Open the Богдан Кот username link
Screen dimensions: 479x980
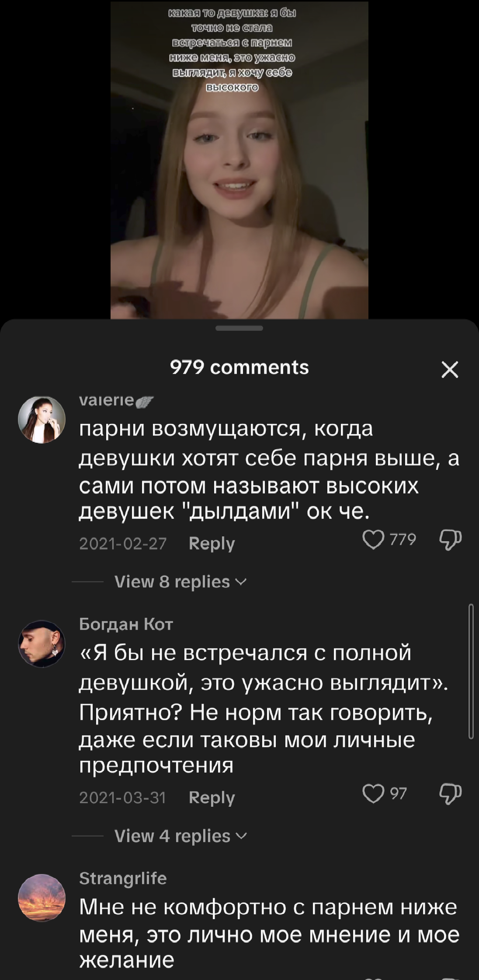pyautogui.click(x=126, y=624)
